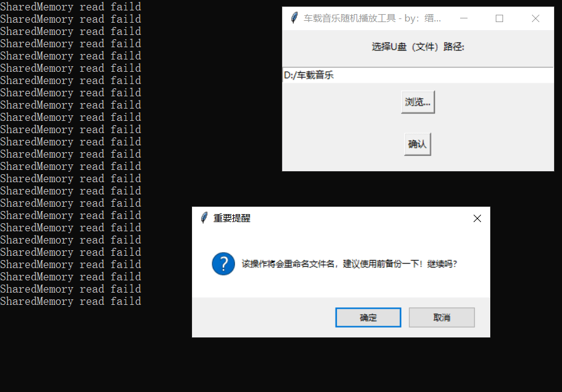Click the feather icon beside 重要提醒 title
Image resolution: width=562 pixels, height=392 pixels.
tap(204, 218)
